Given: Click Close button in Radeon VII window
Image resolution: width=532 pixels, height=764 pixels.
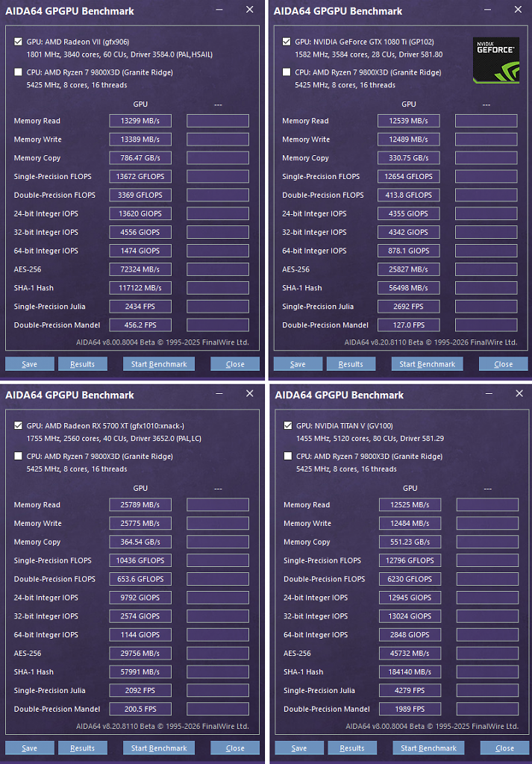Looking at the screenshot, I should [x=235, y=364].
